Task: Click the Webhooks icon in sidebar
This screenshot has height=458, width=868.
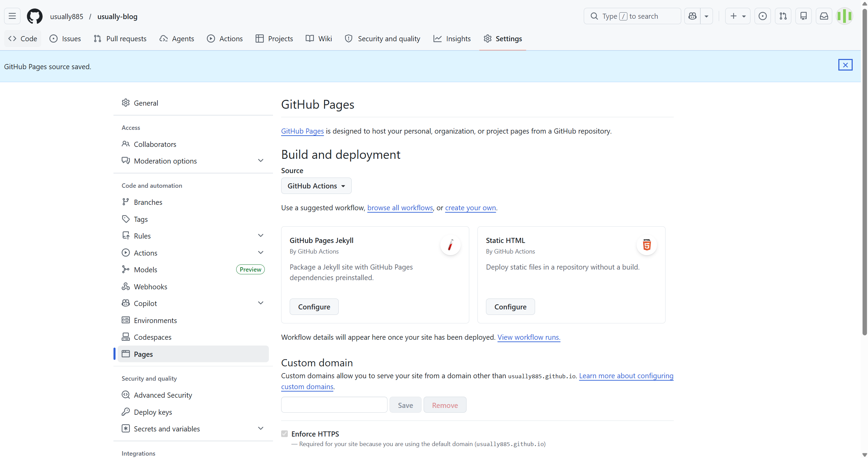Action: pyautogui.click(x=126, y=286)
